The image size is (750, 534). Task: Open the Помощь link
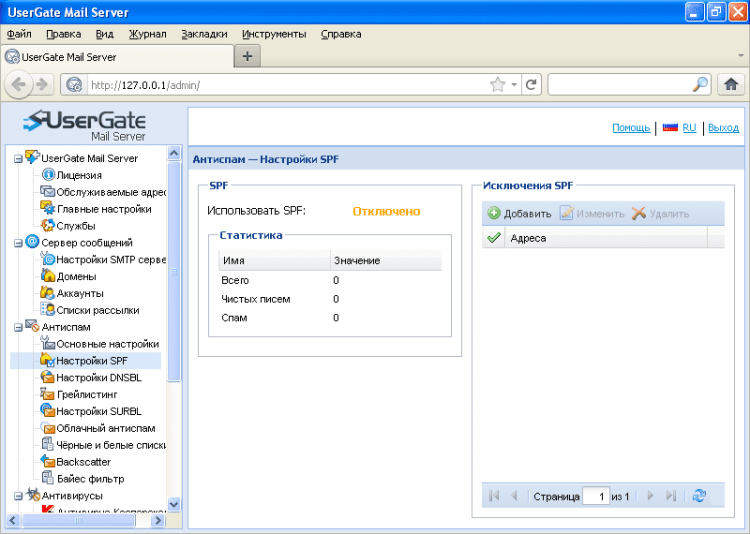(631, 128)
